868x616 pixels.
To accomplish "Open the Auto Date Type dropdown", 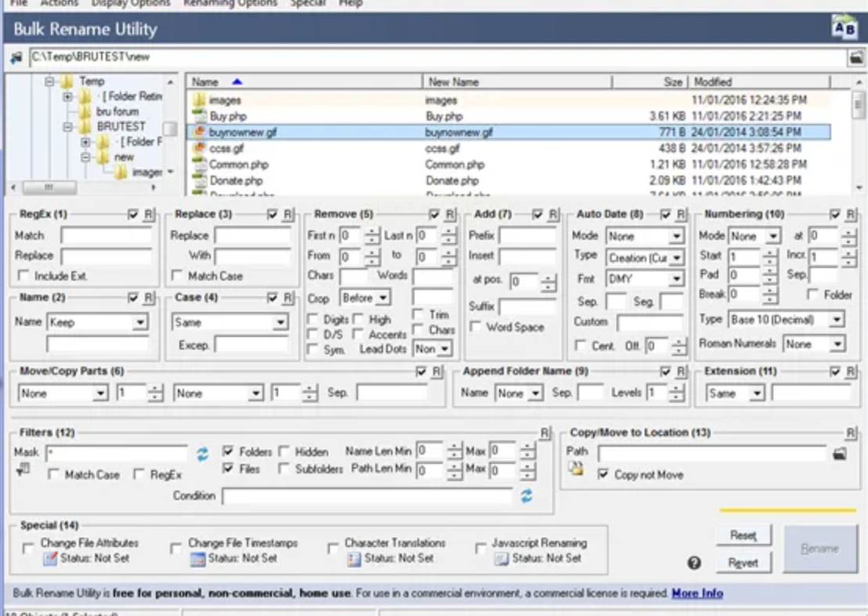I will (x=675, y=258).
